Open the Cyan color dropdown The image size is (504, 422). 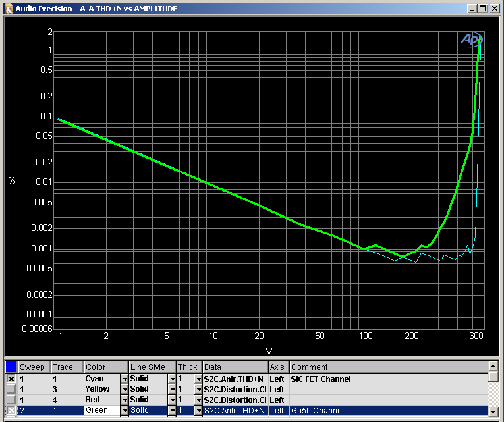(124, 379)
